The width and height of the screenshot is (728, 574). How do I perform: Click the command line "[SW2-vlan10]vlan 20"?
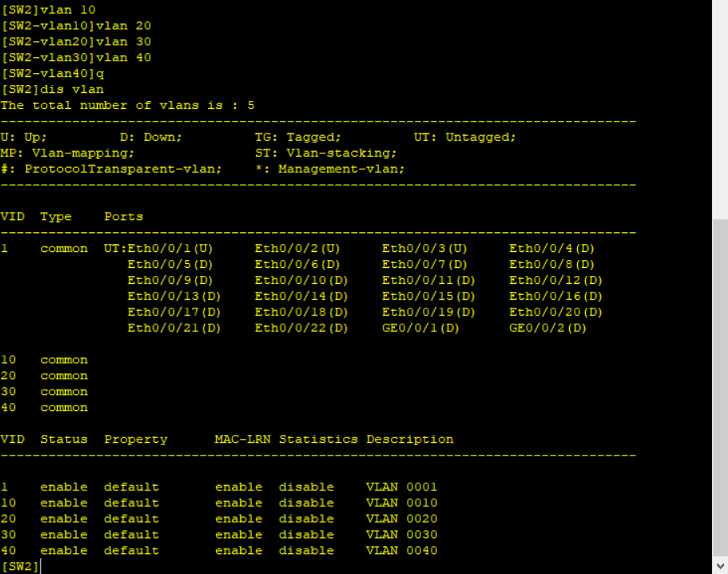(x=76, y=25)
